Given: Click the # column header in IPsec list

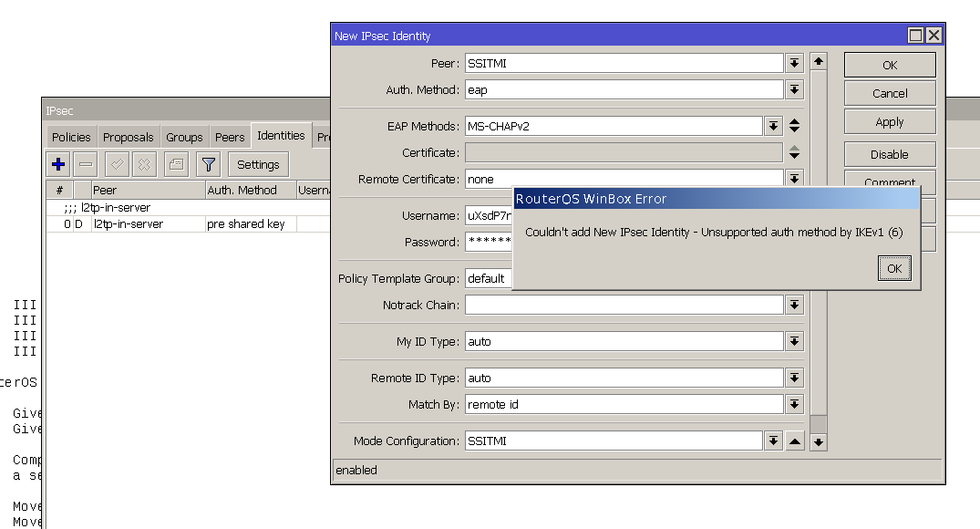Looking at the screenshot, I should pos(59,190).
